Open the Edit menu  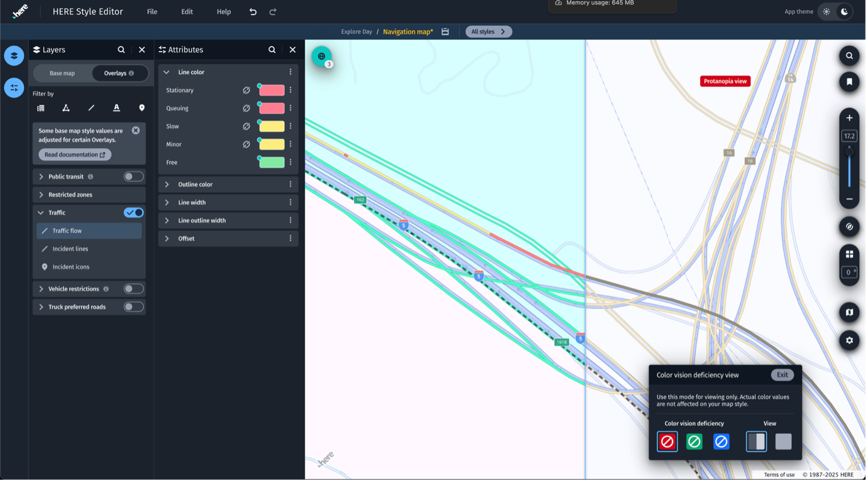click(187, 12)
